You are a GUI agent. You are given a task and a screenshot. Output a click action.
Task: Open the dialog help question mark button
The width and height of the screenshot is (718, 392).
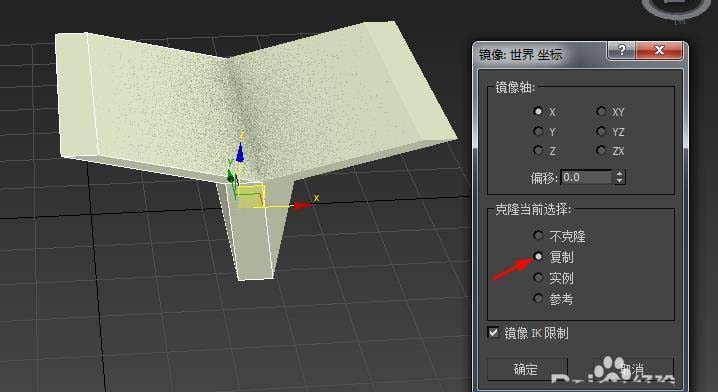tap(621, 50)
